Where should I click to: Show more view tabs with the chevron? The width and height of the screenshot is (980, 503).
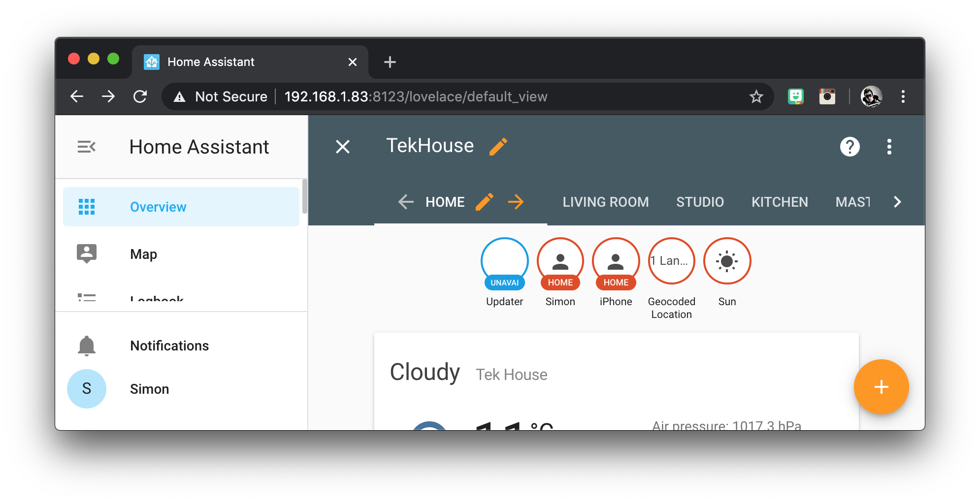(897, 202)
